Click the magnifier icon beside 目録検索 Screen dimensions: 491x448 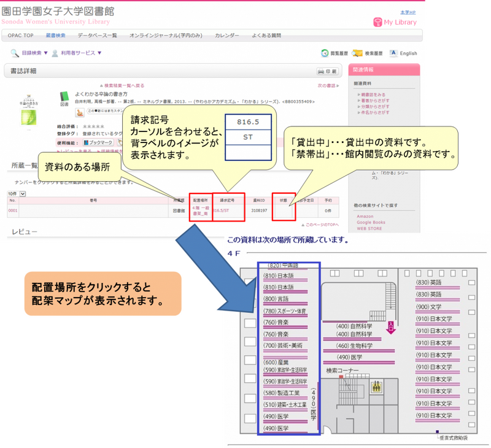(15, 53)
